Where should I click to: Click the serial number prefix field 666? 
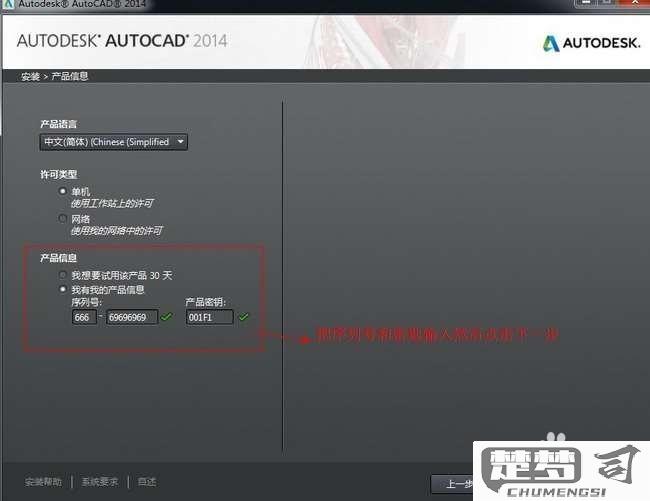84,317
